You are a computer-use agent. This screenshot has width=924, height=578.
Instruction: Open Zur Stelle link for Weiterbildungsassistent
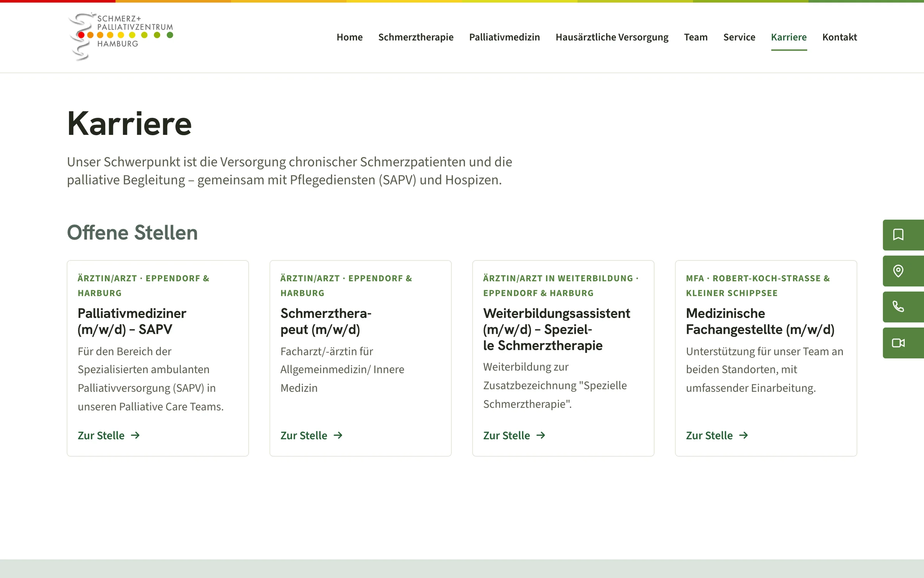tap(514, 435)
